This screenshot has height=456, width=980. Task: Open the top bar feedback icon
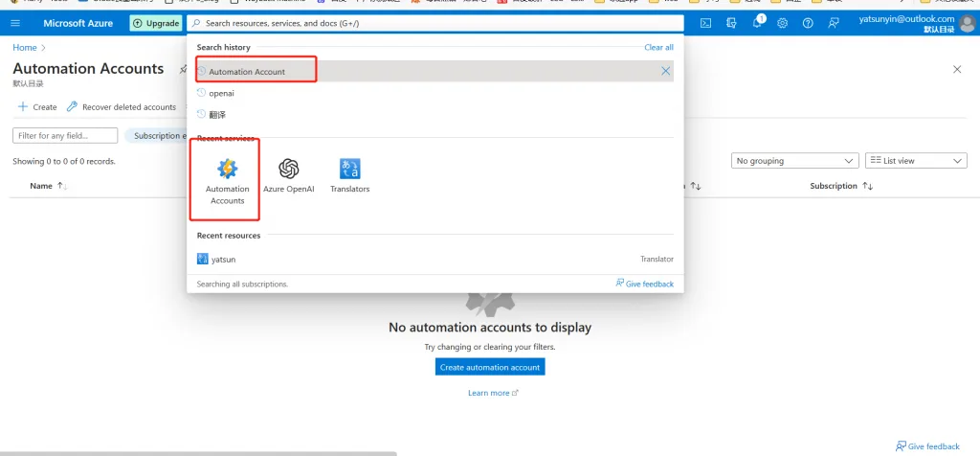834,23
